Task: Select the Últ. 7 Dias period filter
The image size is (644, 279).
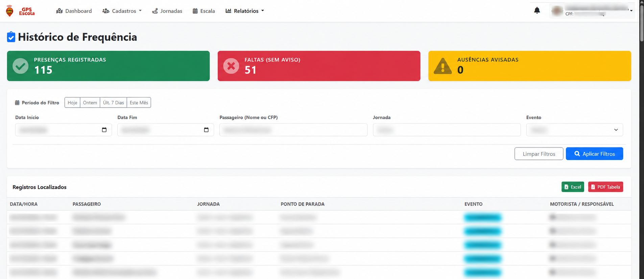Action: pyautogui.click(x=114, y=102)
